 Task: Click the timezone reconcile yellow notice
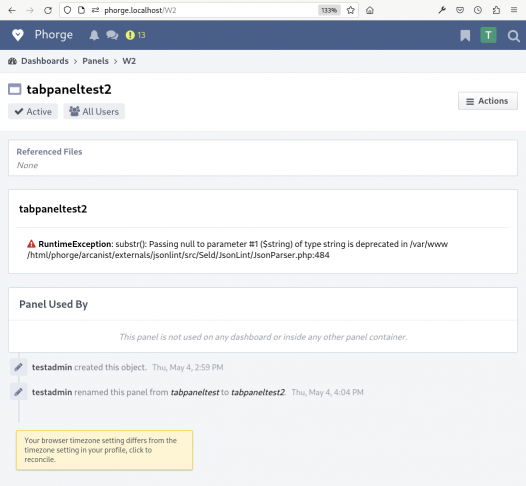[x=104, y=450]
